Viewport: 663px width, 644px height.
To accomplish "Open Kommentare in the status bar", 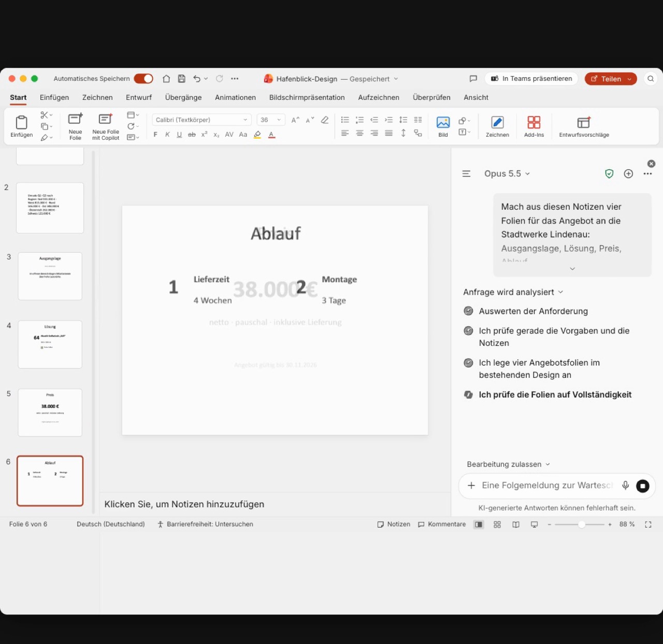I will coord(442,524).
